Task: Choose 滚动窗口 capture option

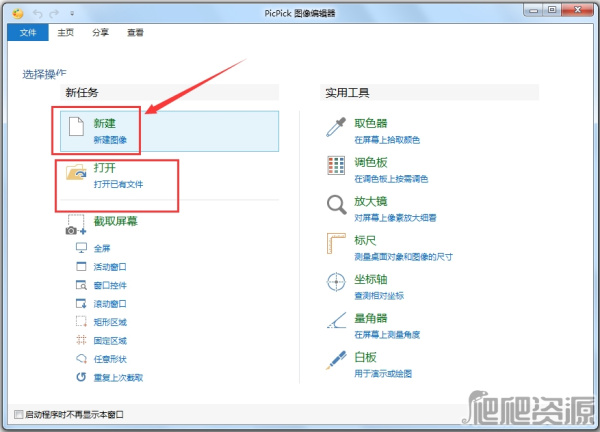Action: [110, 304]
